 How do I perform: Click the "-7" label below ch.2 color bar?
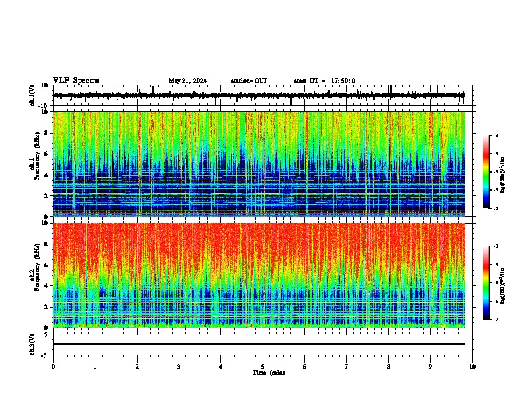tap(496, 320)
